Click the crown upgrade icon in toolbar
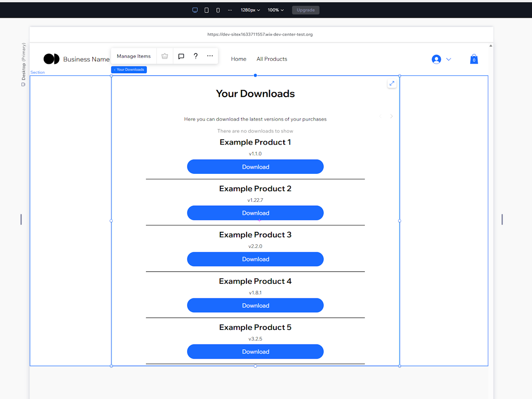Viewport: 532px width, 399px height. click(165, 56)
